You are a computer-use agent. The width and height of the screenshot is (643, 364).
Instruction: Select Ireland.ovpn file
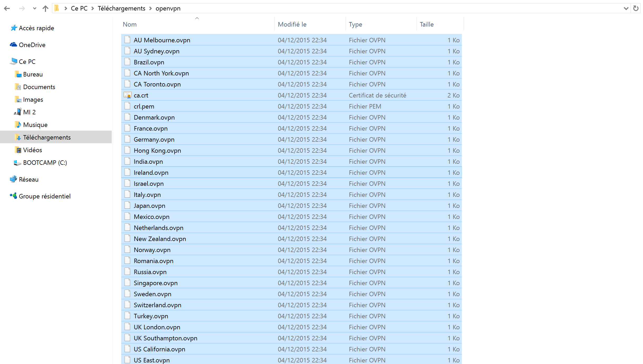click(291, 172)
